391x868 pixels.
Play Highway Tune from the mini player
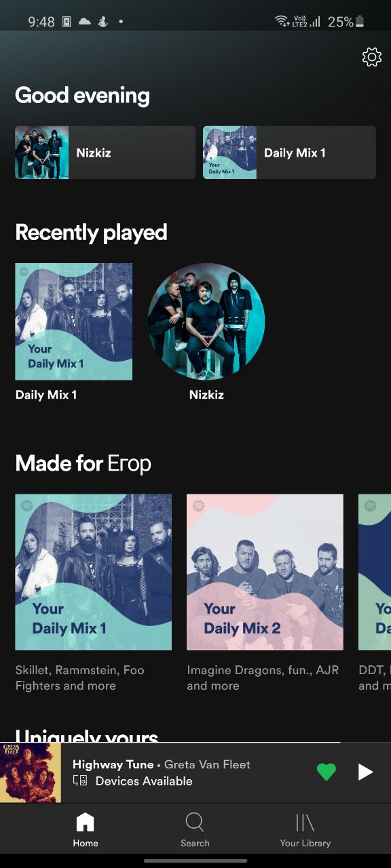[366, 772]
